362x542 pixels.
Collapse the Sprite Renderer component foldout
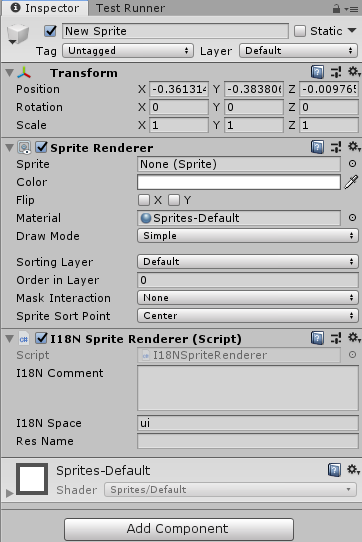[x=9, y=148]
